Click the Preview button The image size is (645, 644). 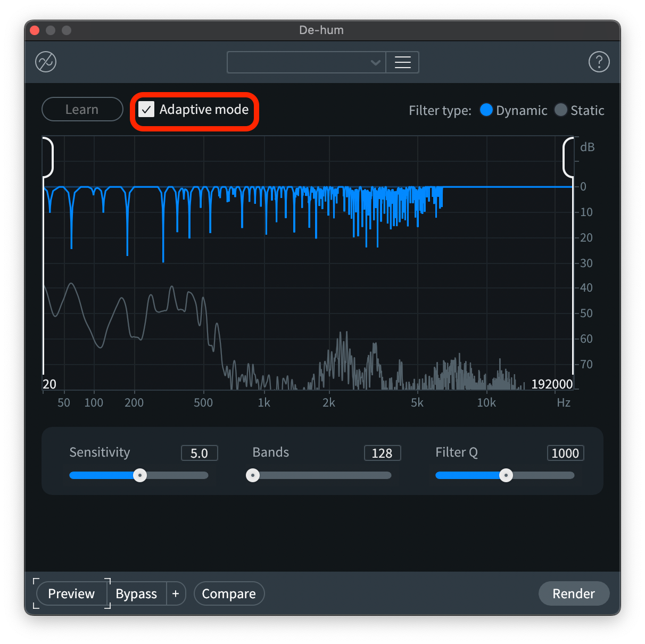71,593
